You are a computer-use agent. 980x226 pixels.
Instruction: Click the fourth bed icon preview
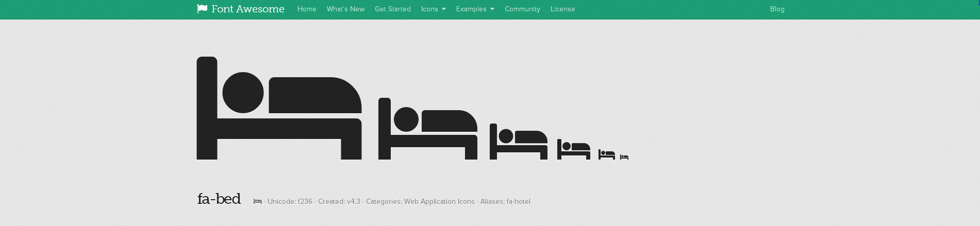pyautogui.click(x=574, y=149)
